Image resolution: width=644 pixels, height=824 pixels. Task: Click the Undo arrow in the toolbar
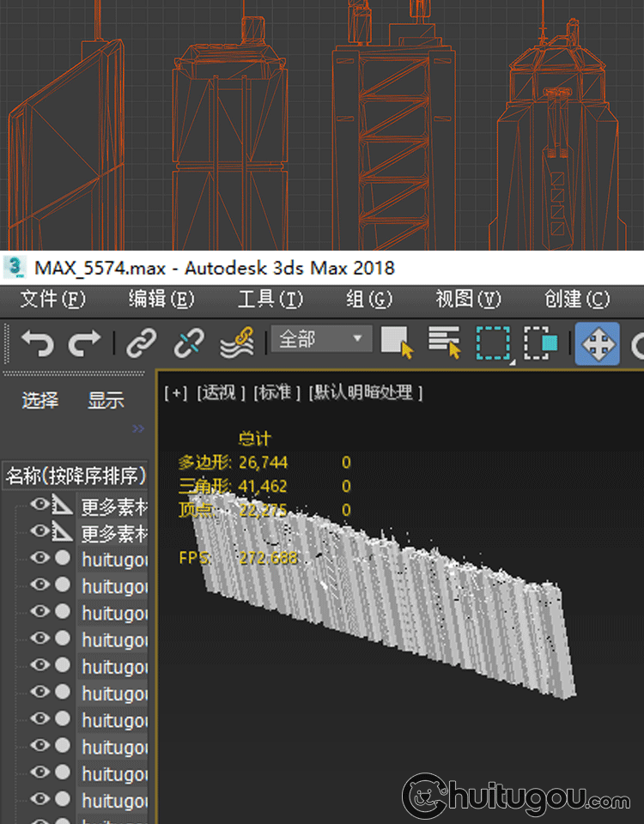click(37, 344)
